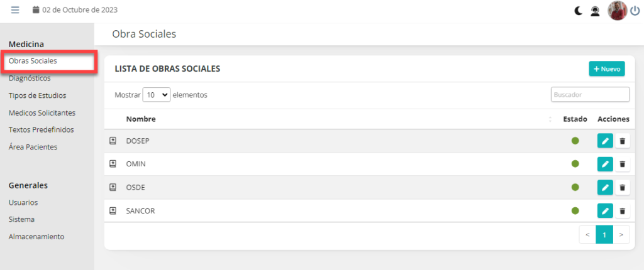Open the Mostrar elements count dropdown
The width and height of the screenshot is (644, 270).
click(x=157, y=95)
